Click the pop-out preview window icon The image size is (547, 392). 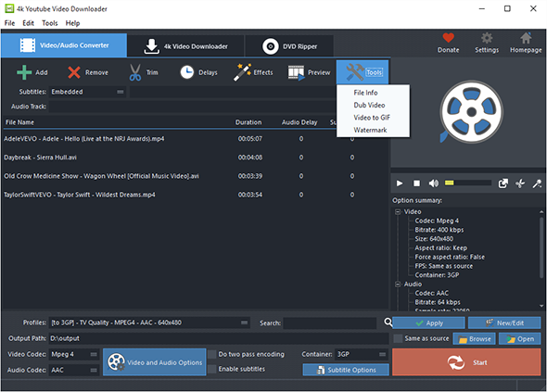[503, 183]
